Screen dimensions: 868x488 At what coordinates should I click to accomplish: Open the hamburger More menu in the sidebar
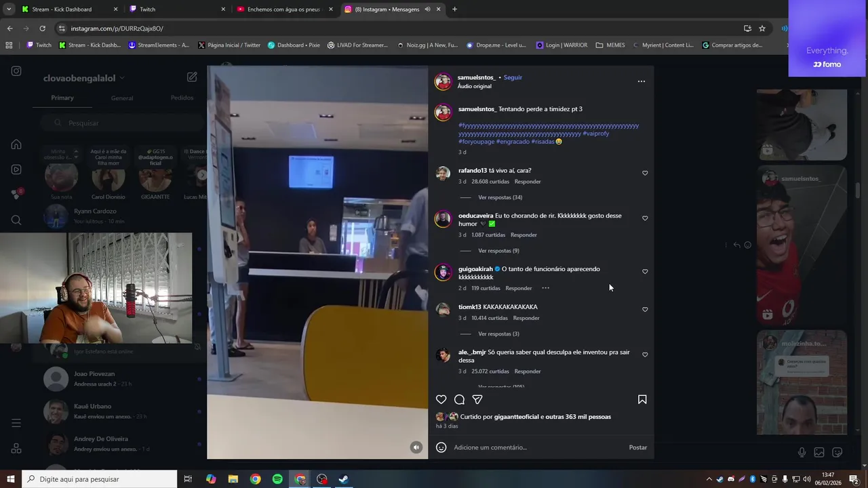click(x=16, y=423)
